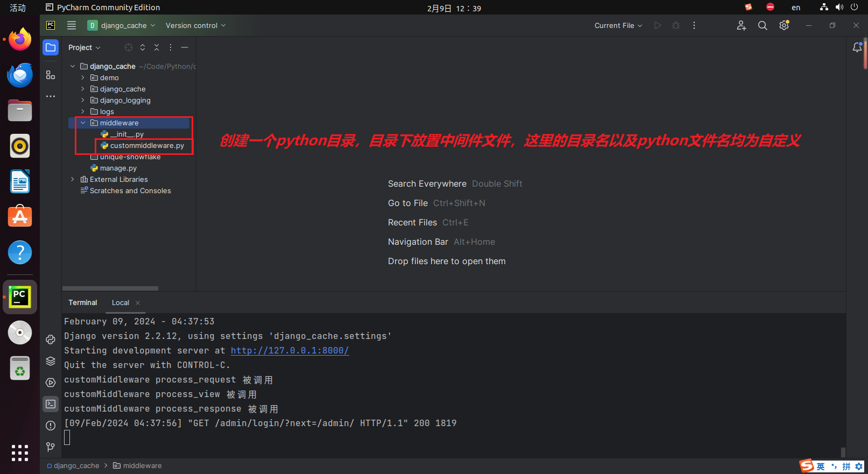Open the Git version control tool icon

tap(51, 447)
